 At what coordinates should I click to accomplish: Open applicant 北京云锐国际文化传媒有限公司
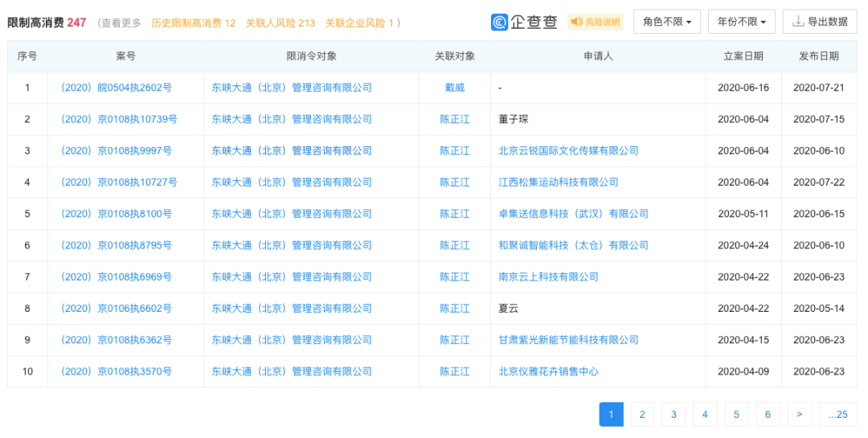(568, 150)
